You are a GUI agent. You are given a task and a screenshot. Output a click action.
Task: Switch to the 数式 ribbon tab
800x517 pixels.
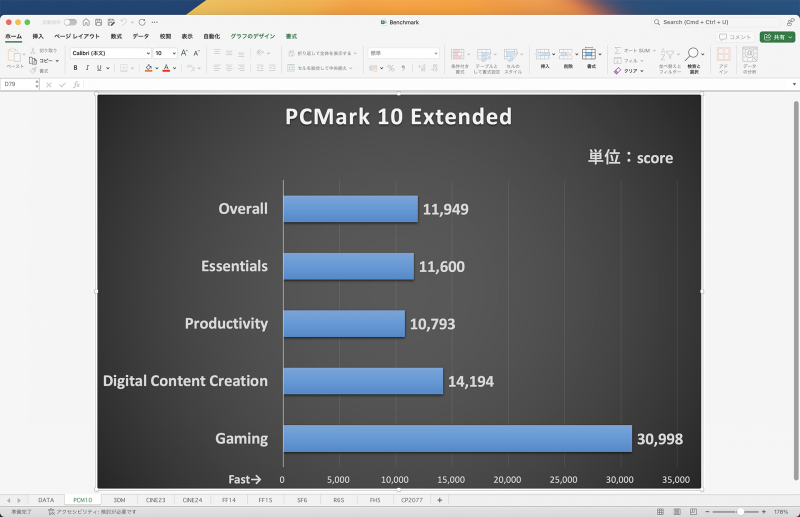116,36
